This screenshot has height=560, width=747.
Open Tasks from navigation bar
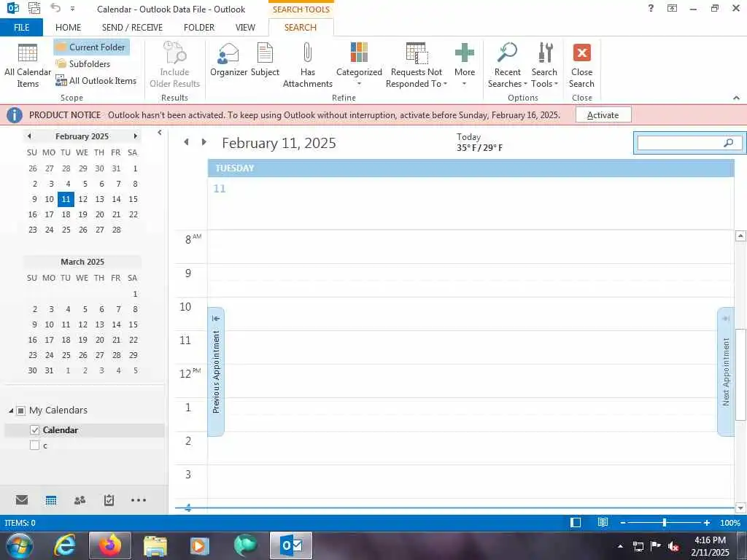109,500
